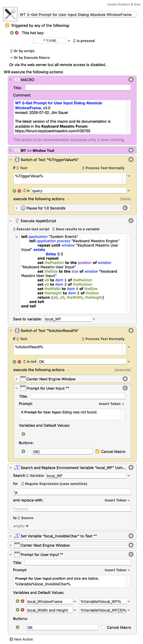Open gear menu of WT == Window Tool action
This screenshot has width=143, height=644.
(131, 150)
